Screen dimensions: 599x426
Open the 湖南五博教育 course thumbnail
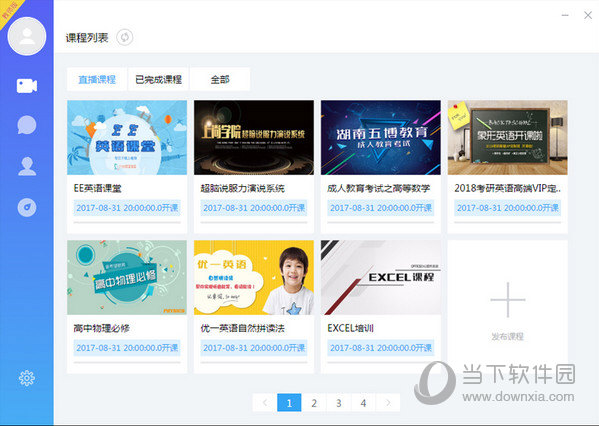tap(381, 138)
